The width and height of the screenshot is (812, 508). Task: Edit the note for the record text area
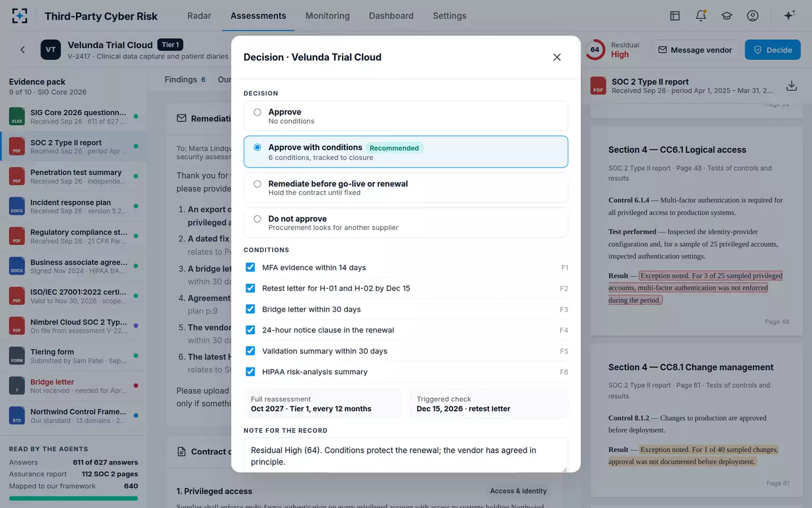pos(405,456)
